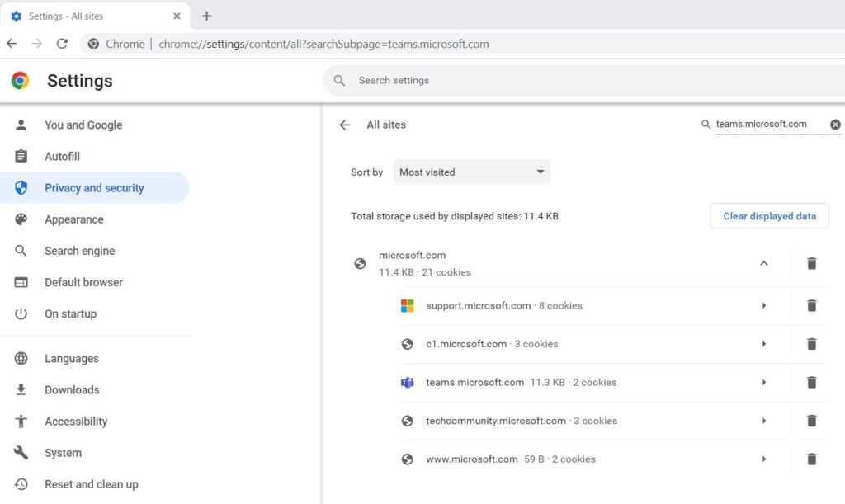Click the Downloads sidebar icon
Viewport: 845px width, 504px height.
click(21, 389)
